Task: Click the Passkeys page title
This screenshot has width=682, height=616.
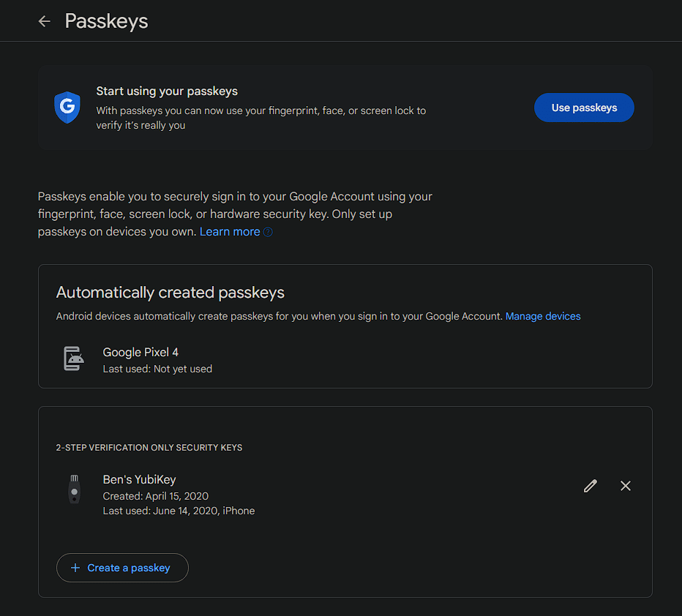Action: click(107, 21)
